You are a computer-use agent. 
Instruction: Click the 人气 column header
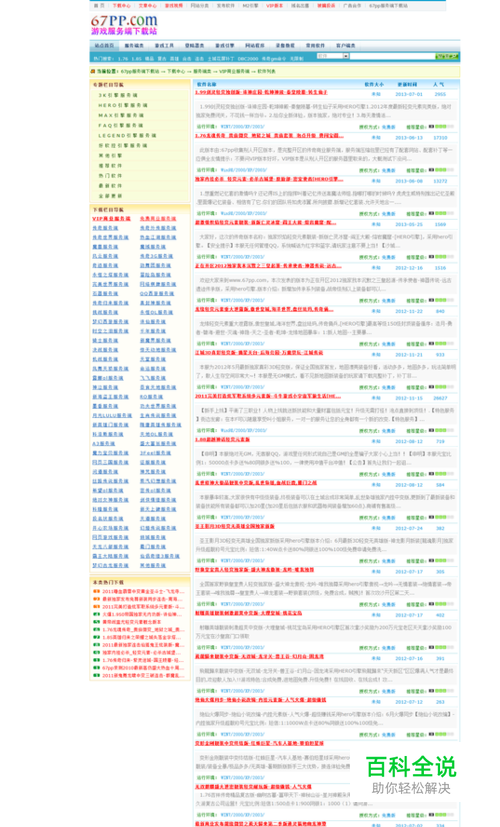pos(439,84)
